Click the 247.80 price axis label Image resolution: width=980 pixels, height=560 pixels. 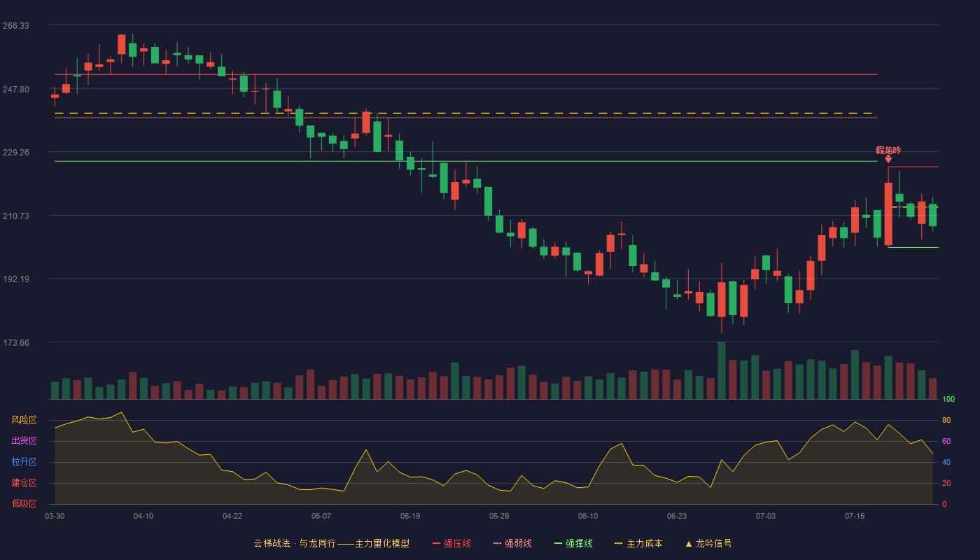(16, 90)
